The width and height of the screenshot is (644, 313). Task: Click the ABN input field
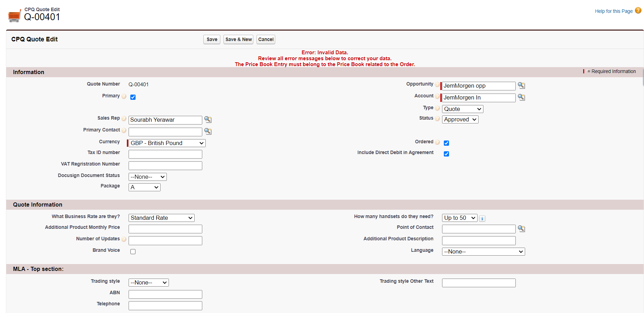[165, 294]
